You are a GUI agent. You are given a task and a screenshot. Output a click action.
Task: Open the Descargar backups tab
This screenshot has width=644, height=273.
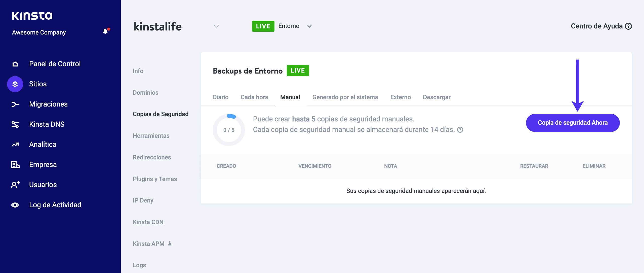(x=436, y=97)
